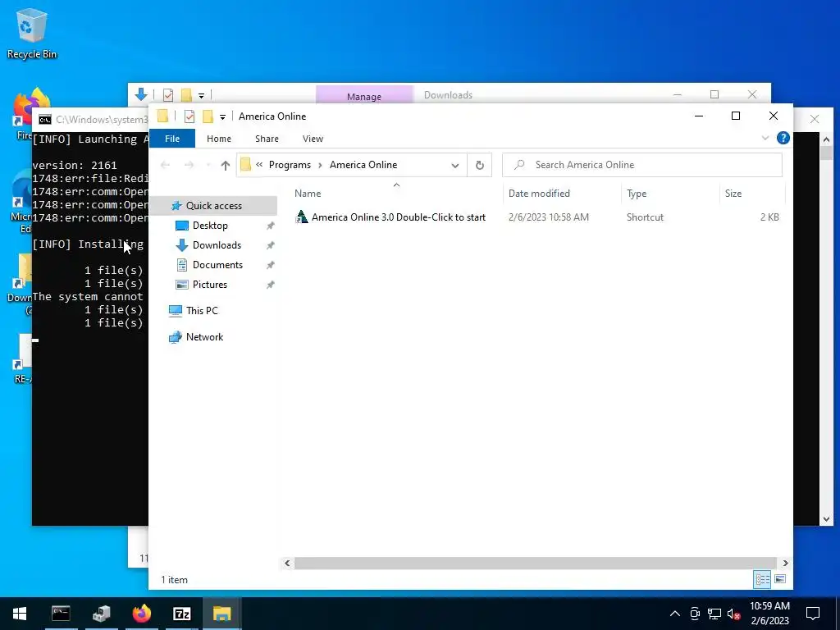The image size is (840, 630).
Task: Click the command prompt title bar icon
Action: (x=45, y=120)
